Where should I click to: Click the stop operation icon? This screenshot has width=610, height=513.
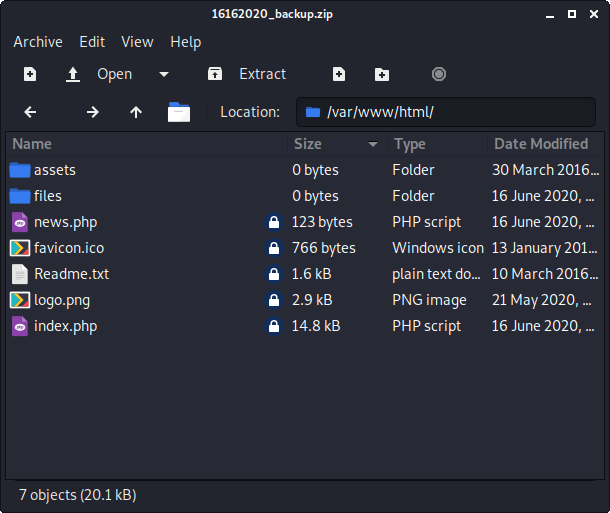click(438, 74)
